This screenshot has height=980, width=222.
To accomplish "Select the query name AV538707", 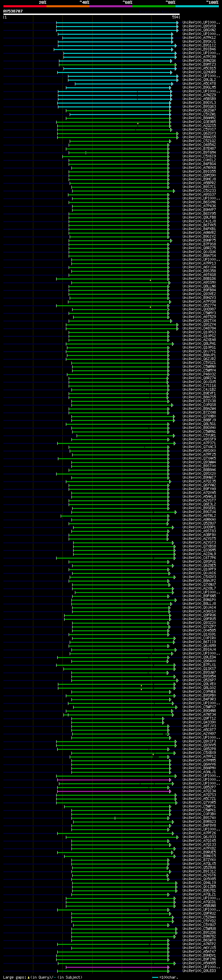I will click(13, 11).
